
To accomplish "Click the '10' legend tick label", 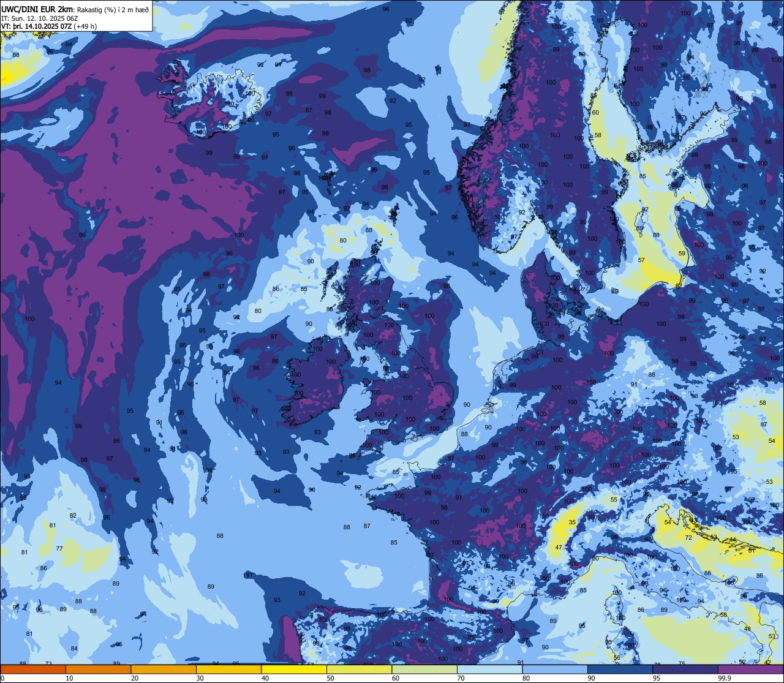I will [x=69, y=678].
